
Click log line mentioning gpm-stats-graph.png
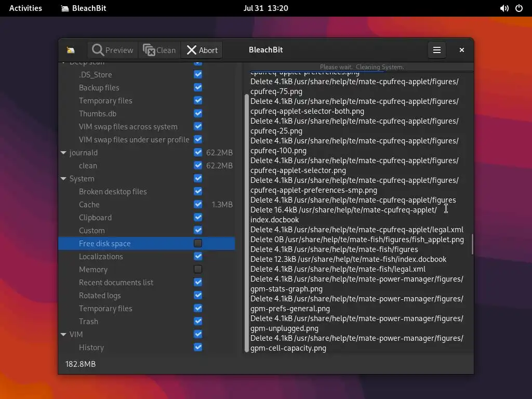click(356, 284)
